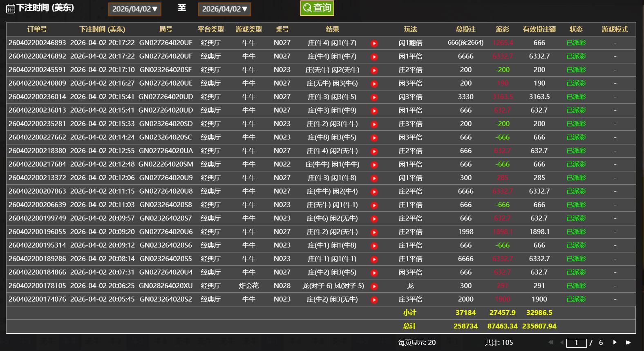644x351 pixels.
Task: Open the end date dropdown
Action: pyautogui.click(x=224, y=9)
